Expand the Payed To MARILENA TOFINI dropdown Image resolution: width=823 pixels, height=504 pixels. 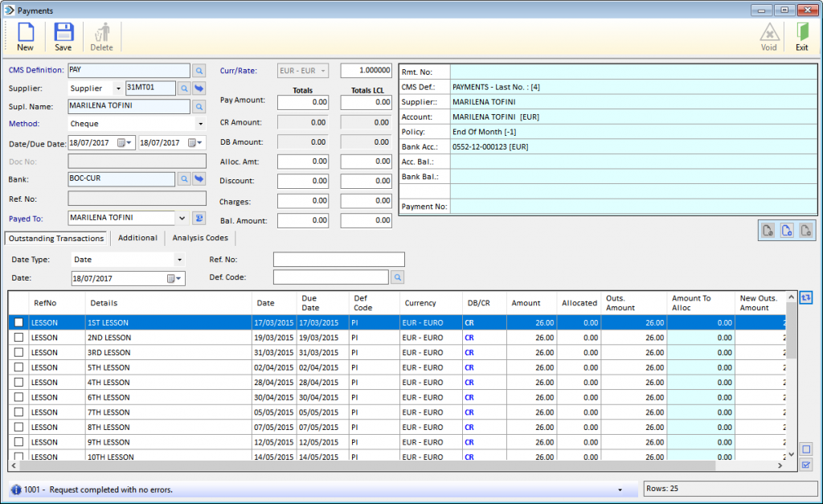point(182,218)
